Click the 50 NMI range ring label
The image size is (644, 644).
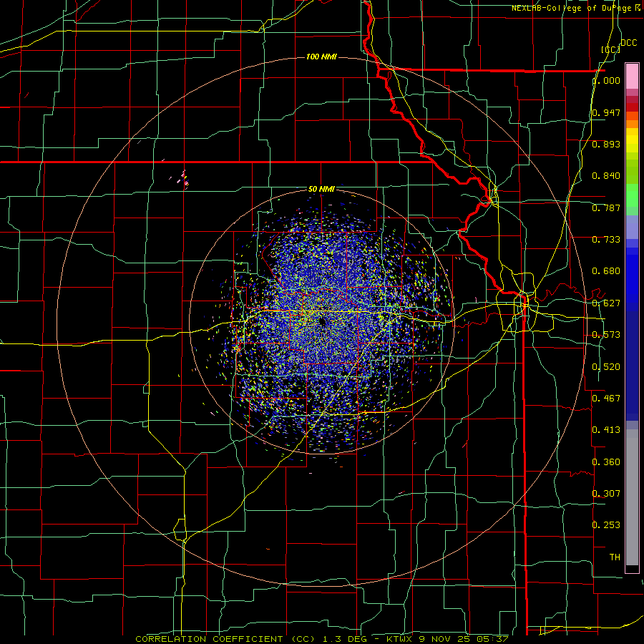(321, 189)
